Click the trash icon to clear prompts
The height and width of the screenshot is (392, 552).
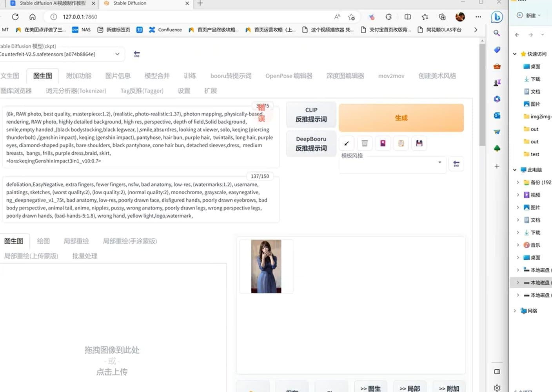365,143
